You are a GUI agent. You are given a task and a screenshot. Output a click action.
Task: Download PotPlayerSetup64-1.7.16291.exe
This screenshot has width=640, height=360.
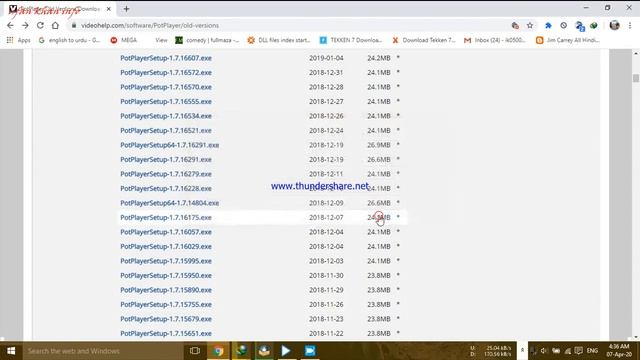pyautogui.click(x=169, y=145)
